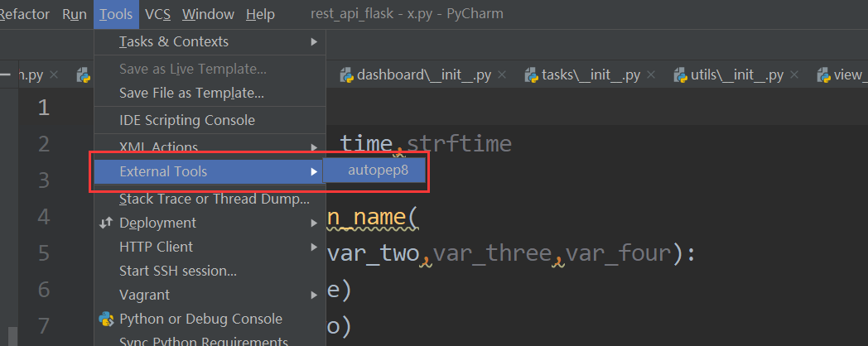
Task: Click line number 6 in the gutter
Action: [x=44, y=290]
